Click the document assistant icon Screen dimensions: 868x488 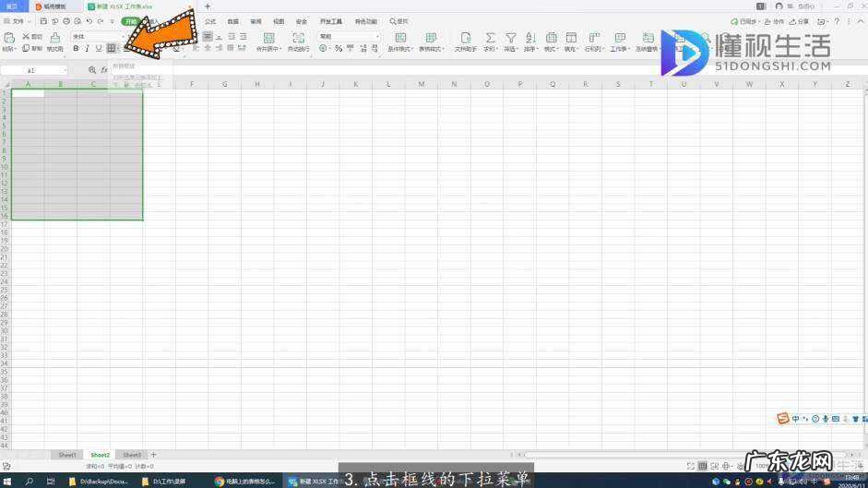(466, 38)
